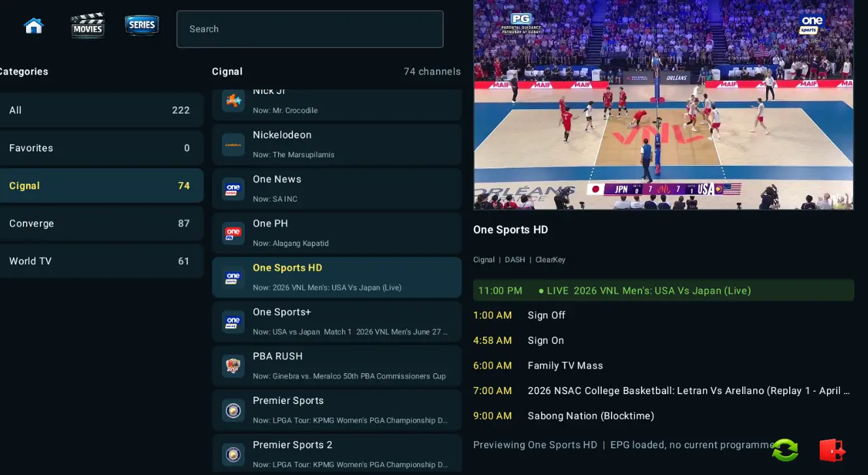Go to the Home screen icon

33,26
